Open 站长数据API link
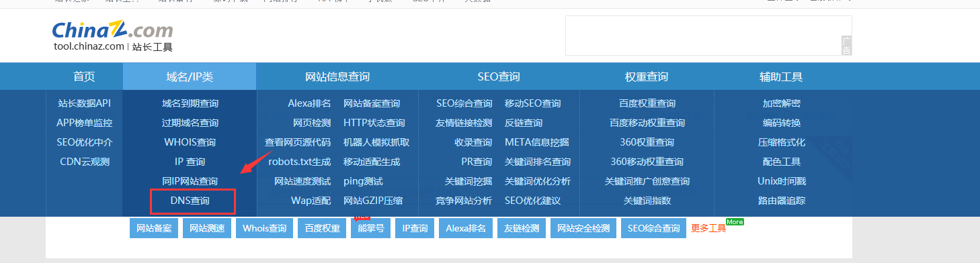 (x=84, y=103)
